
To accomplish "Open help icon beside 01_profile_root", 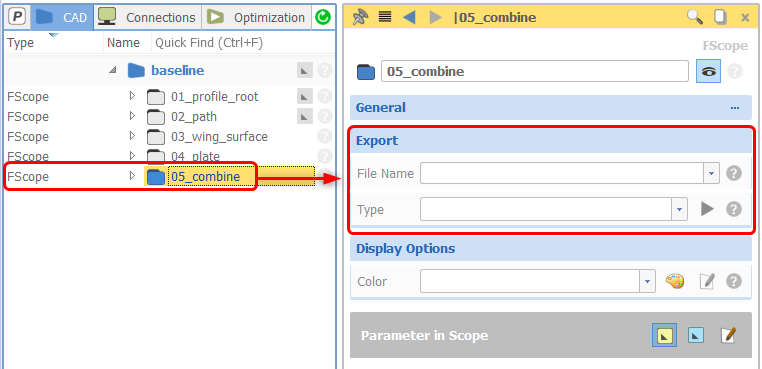I will coord(325,97).
